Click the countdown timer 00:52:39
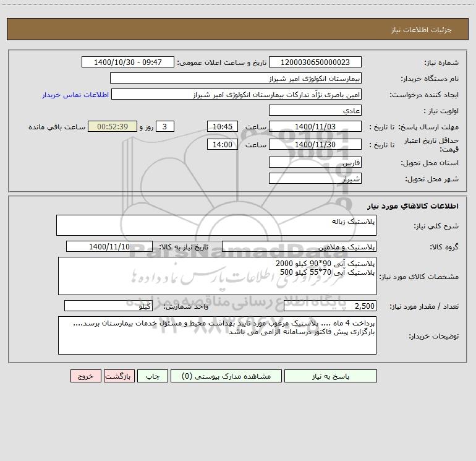476x461 pixels. pos(113,126)
